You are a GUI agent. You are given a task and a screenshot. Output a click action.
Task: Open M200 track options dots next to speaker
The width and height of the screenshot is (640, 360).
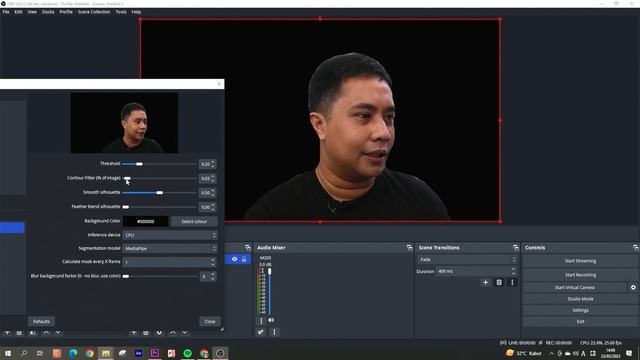[x=261, y=321]
